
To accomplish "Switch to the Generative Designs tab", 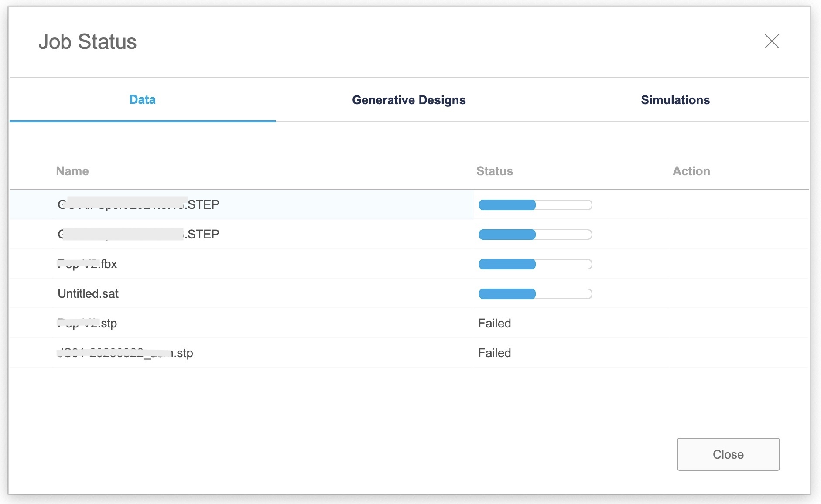I will [x=409, y=100].
